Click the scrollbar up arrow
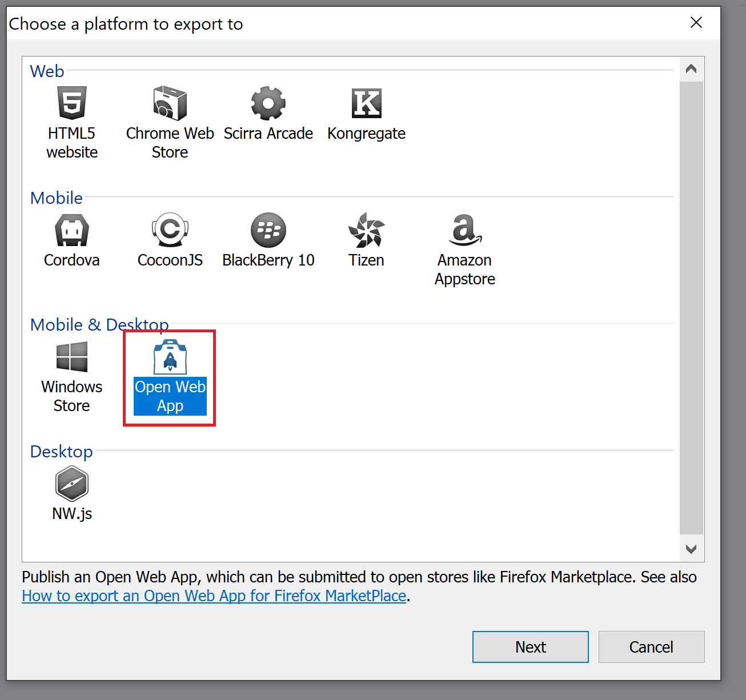 coord(691,69)
